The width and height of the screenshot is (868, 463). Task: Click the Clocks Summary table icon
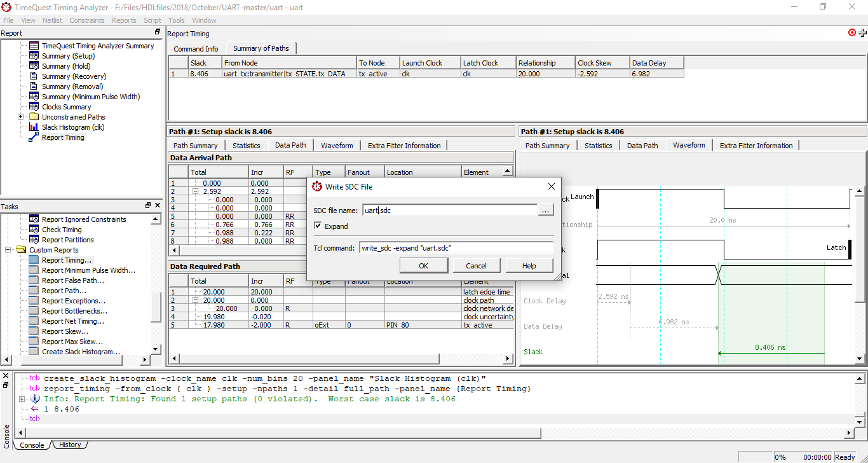(x=34, y=107)
